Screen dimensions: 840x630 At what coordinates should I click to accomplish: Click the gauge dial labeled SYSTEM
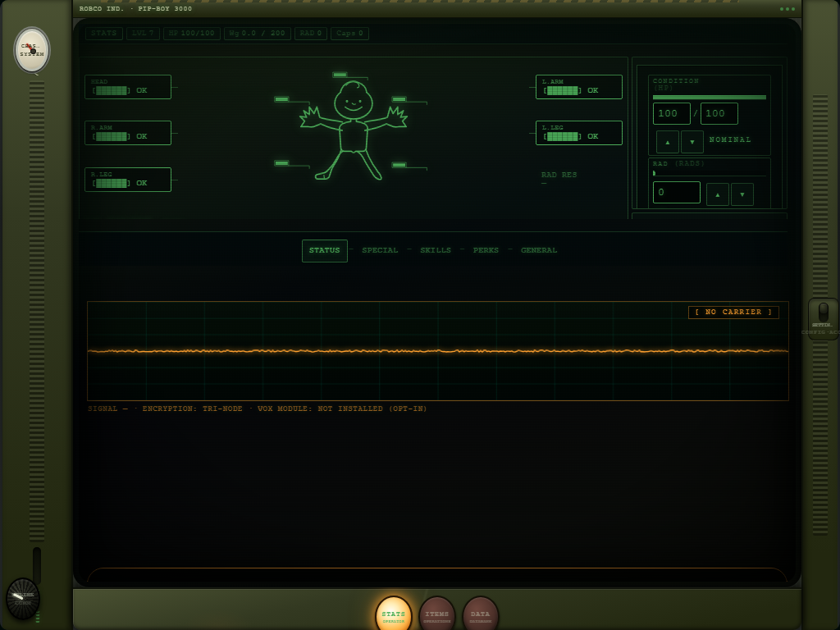pyautogui.click(x=32, y=50)
